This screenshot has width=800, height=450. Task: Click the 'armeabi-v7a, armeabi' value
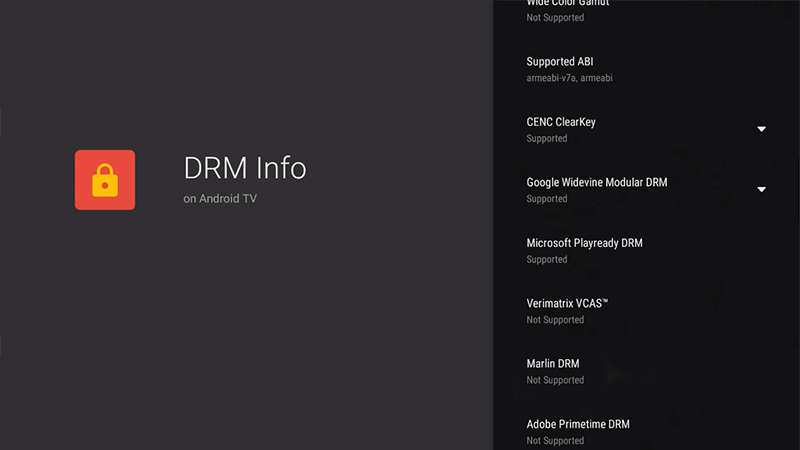[569, 78]
